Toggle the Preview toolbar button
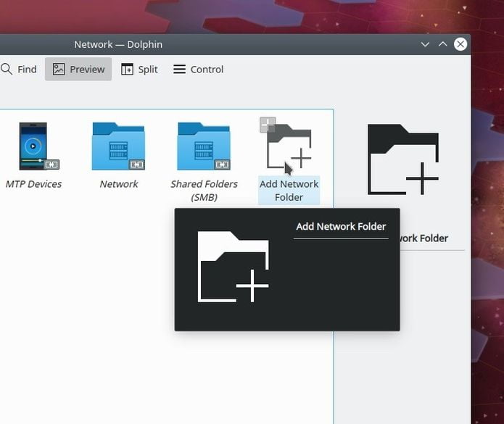Screen dimensions: 504x424 point(78,69)
